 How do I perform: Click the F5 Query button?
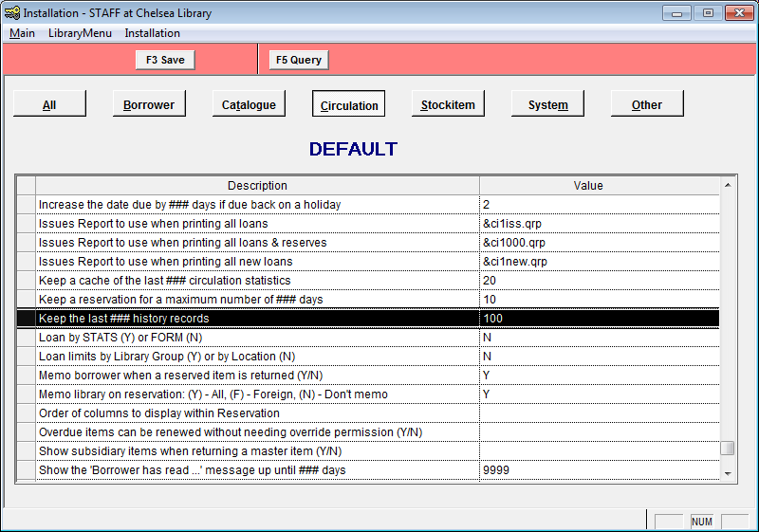[x=299, y=60]
